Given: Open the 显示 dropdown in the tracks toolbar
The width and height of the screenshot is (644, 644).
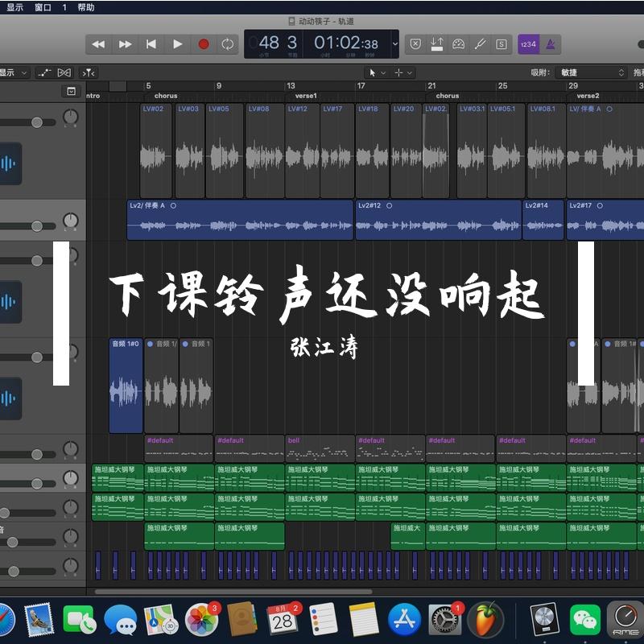Looking at the screenshot, I should (x=14, y=72).
